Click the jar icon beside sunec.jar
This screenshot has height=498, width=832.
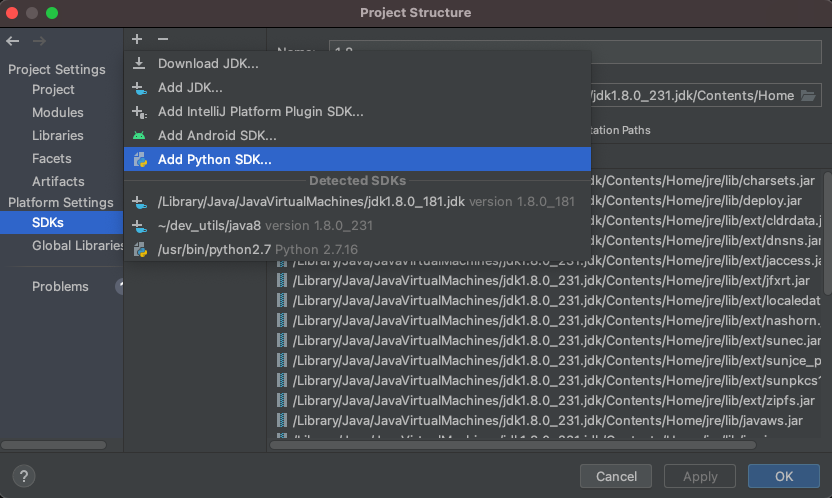tap(282, 340)
